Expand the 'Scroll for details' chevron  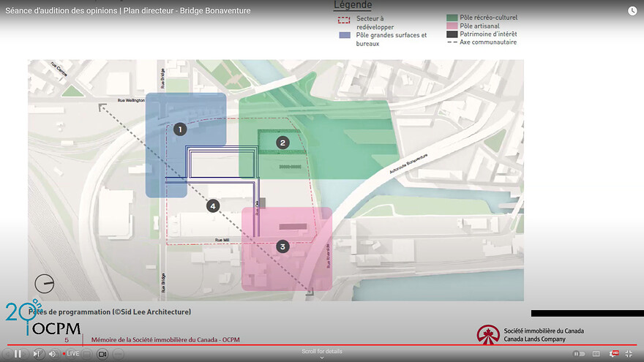pyautogui.click(x=322, y=358)
